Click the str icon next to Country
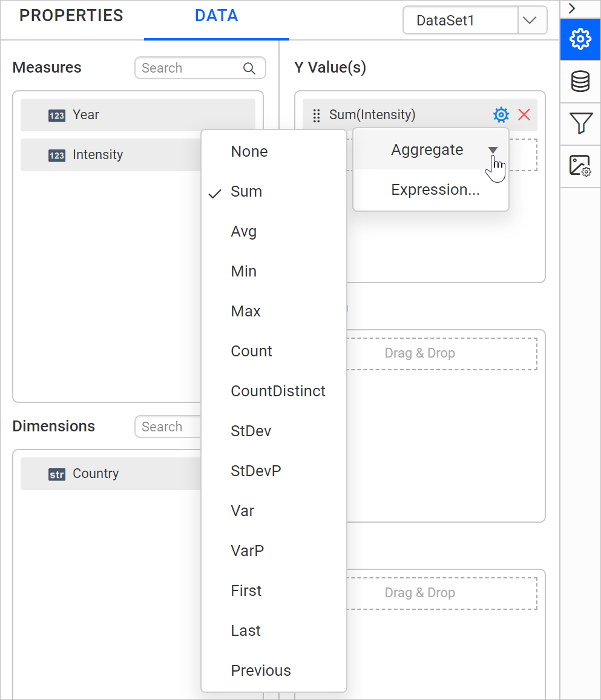The width and height of the screenshot is (601, 700). (56, 474)
